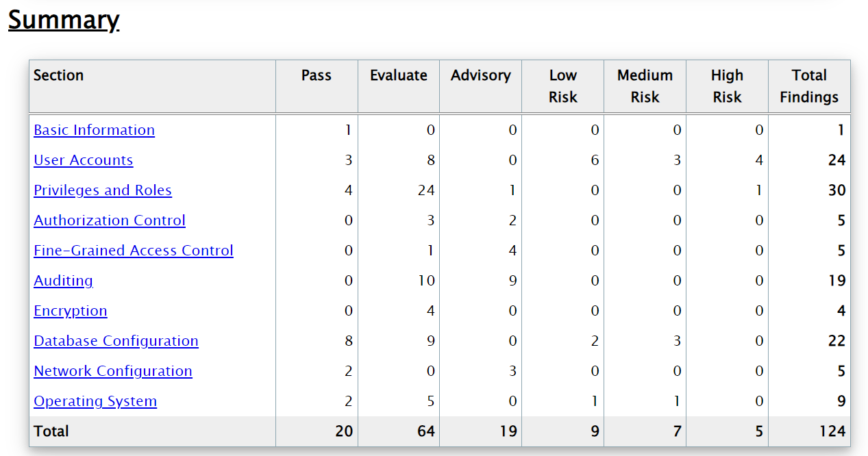
Task: Click the grand total findings value 124
Action: point(833,431)
